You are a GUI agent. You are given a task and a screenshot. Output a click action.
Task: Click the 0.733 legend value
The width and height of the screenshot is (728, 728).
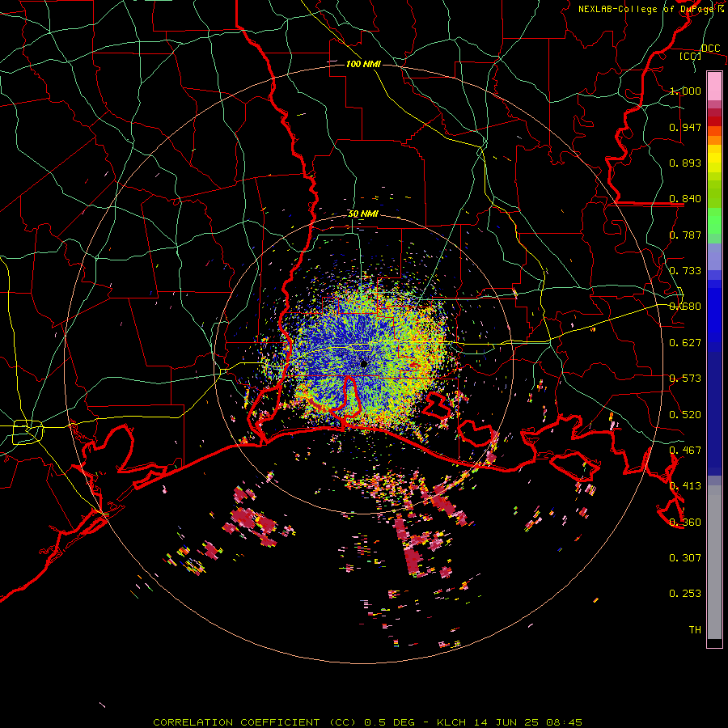(685, 271)
